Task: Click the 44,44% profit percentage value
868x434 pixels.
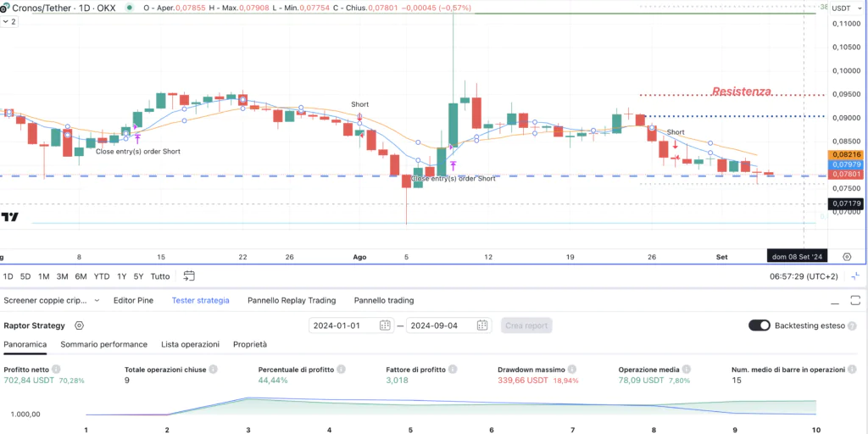Action: (273, 381)
